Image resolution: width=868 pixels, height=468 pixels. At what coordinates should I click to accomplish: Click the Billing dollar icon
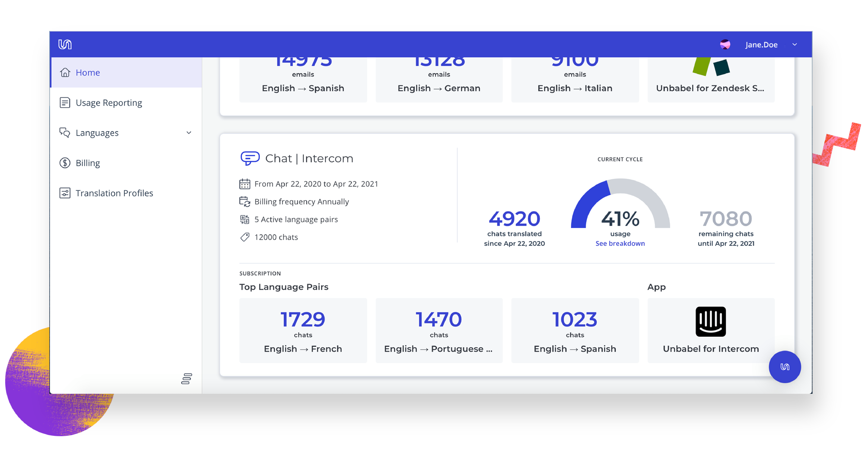click(65, 163)
